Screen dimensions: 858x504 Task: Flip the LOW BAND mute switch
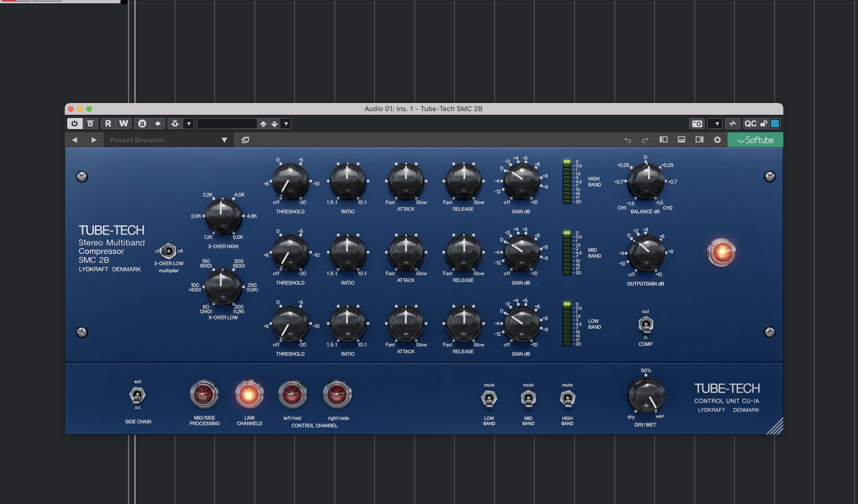pyautogui.click(x=489, y=398)
